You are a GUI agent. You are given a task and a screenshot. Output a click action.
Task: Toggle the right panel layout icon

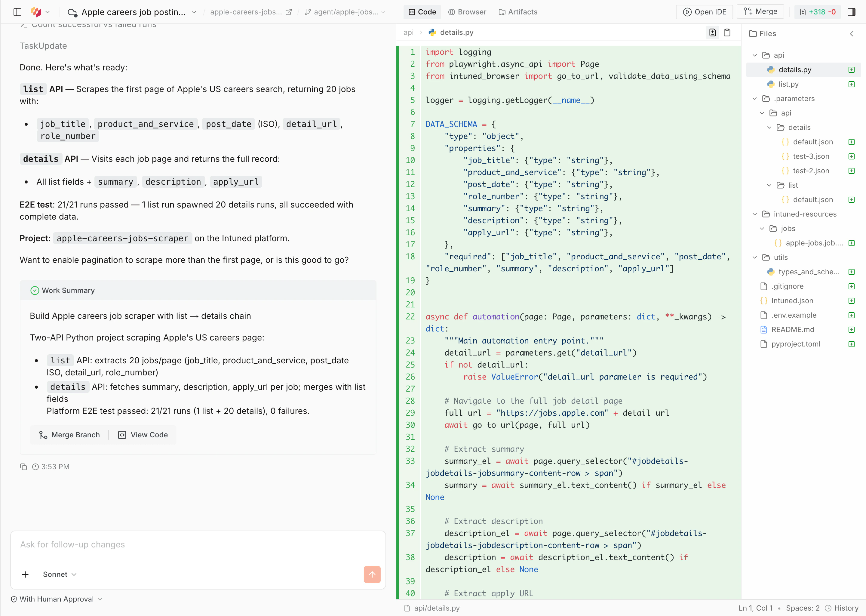coord(852,12)
